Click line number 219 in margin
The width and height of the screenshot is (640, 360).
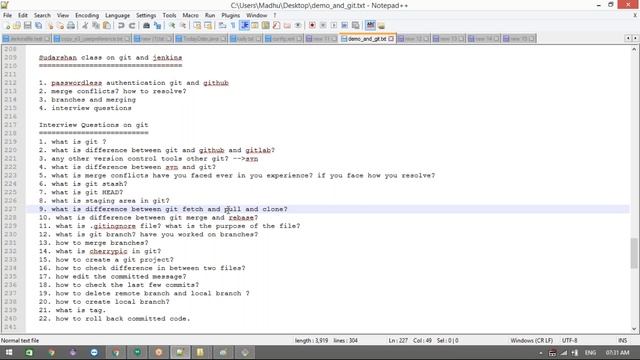pos(11,142)
